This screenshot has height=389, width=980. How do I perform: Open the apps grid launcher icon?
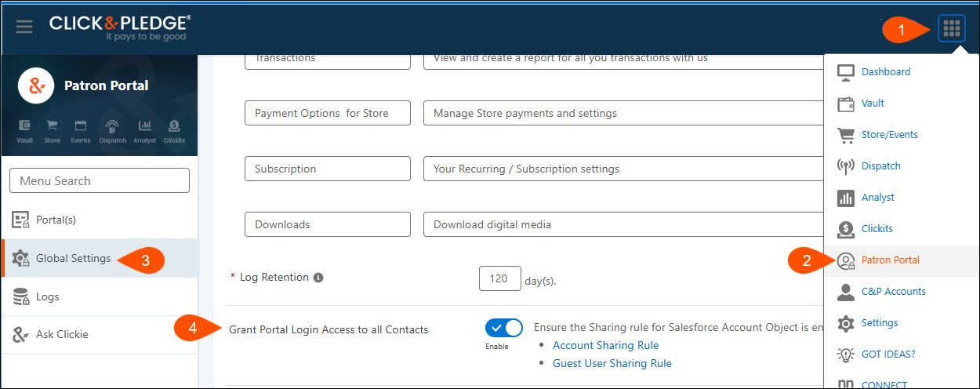click(952, 30)
